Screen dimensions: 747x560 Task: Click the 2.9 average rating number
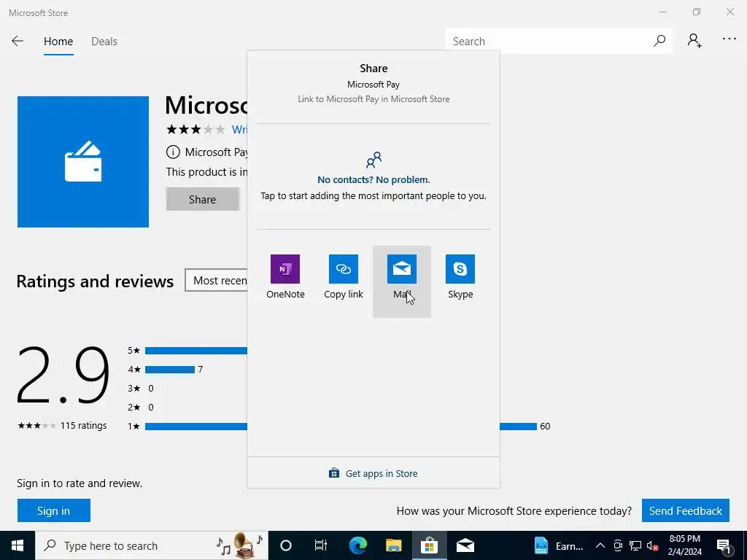(63, 376)
